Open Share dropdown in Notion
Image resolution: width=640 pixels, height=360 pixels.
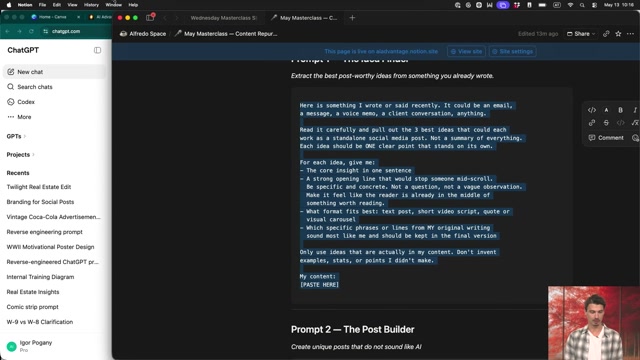click(581, 34)
